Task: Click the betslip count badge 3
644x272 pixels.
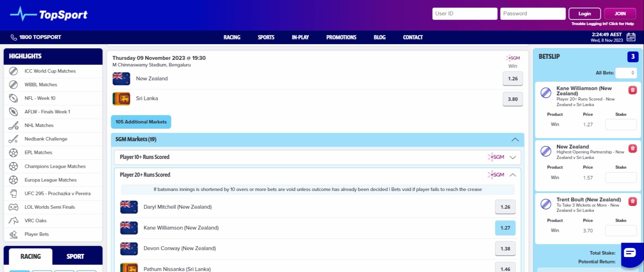Action: 633,57
